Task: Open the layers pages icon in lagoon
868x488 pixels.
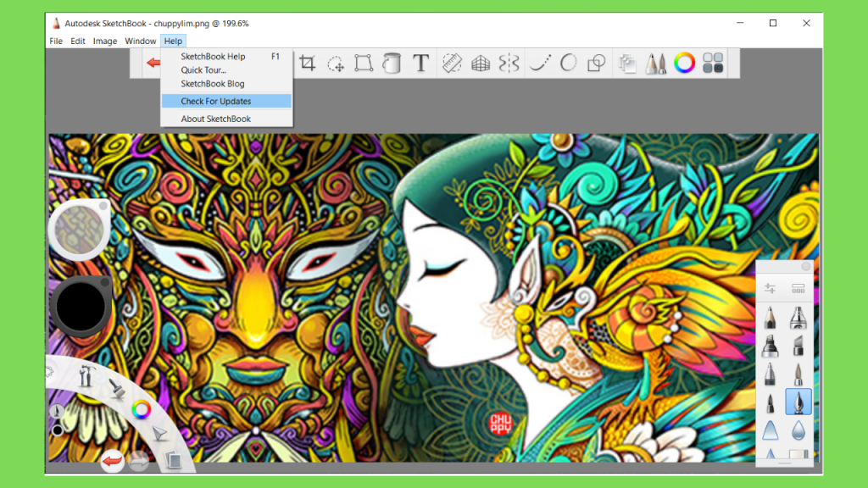Action: click(x=173, y=460)
